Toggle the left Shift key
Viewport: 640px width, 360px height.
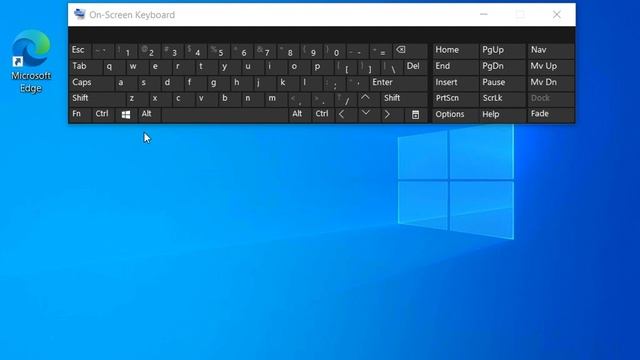click(x=97, y=99)
